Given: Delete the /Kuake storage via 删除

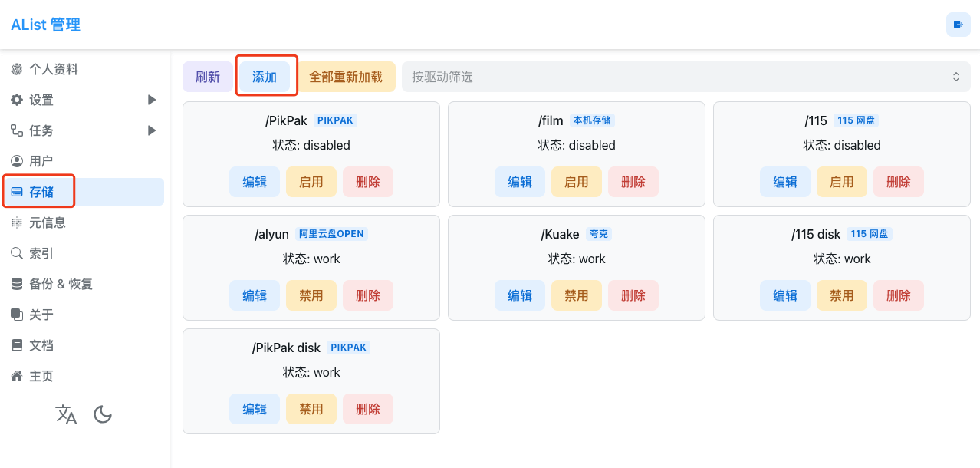Looking at the screenshot, I should click(x=633, y=295).
